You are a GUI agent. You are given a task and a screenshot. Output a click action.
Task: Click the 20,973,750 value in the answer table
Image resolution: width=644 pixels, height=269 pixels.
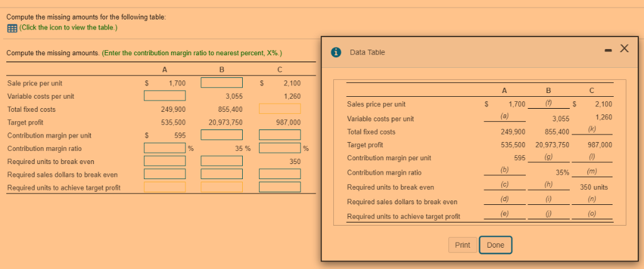(x=226, y=122)
